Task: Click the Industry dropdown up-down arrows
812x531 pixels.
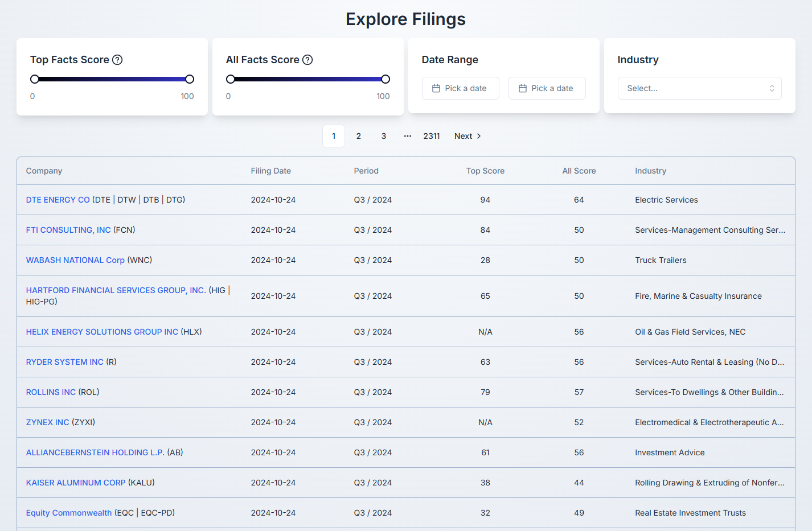Action: (772, 88)
